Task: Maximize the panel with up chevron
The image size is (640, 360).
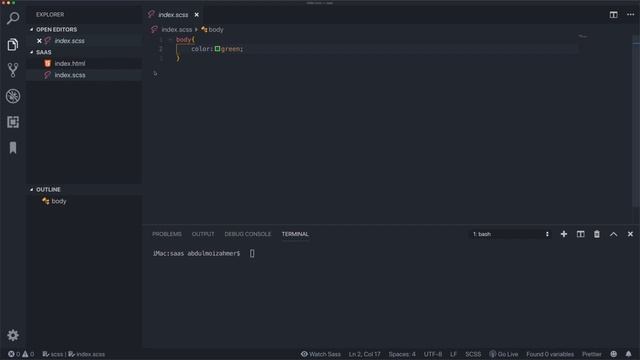Action: [x=613, y=234]
